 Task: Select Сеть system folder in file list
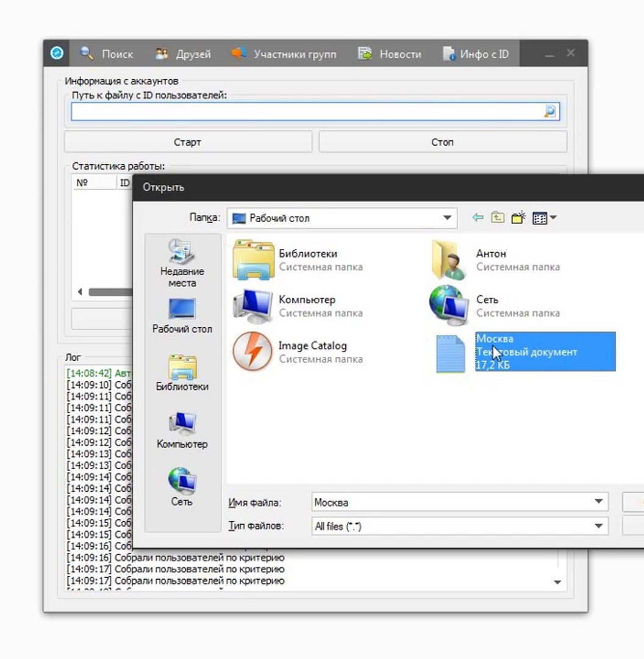496,306
